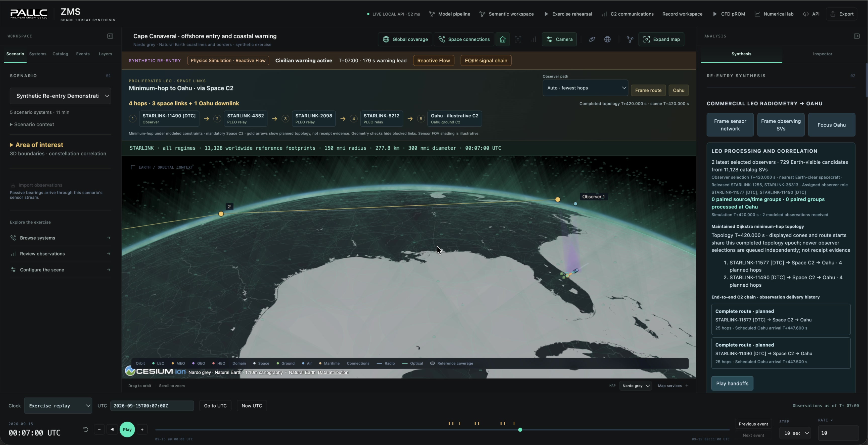Click Frame sensor network button

730,125
